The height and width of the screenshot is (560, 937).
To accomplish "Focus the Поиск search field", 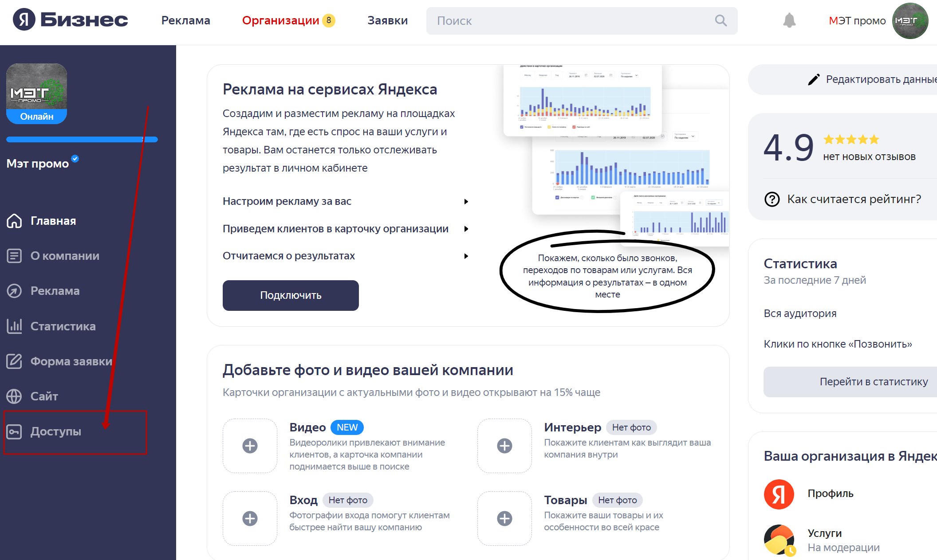I will (582, 21).
